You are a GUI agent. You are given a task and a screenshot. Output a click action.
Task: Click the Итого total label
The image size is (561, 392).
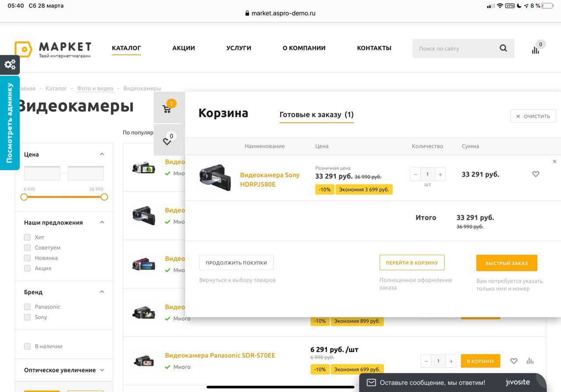coord(426,217)
